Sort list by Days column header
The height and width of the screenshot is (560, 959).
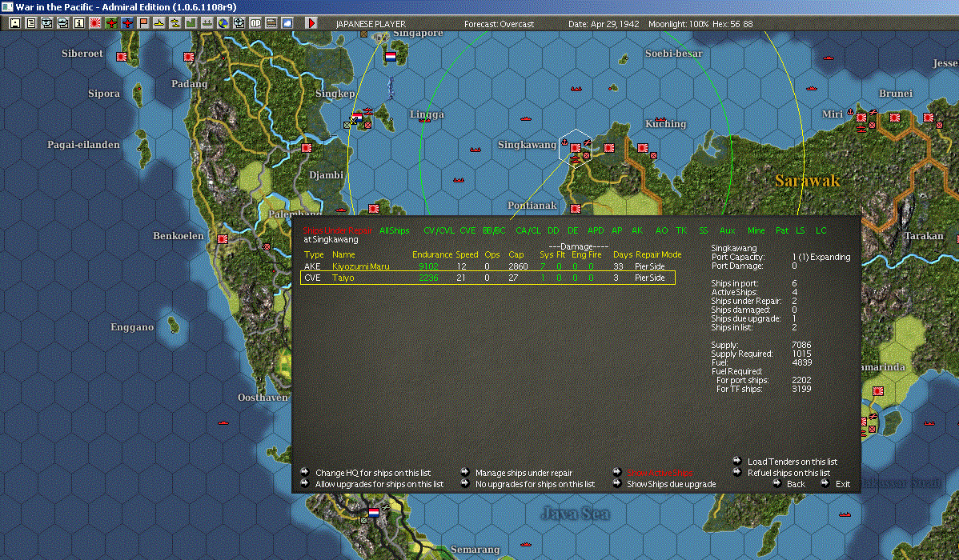coord(623,255)
